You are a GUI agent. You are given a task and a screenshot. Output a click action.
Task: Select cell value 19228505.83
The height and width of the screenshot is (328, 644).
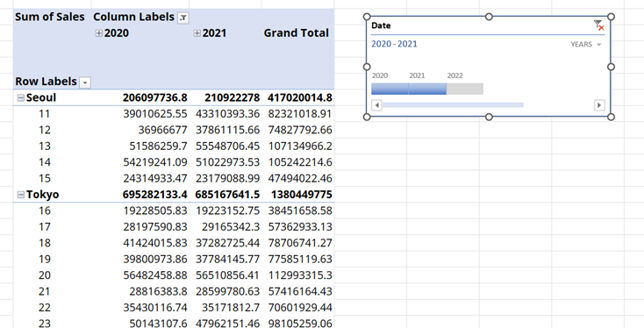tap(154, 210)
